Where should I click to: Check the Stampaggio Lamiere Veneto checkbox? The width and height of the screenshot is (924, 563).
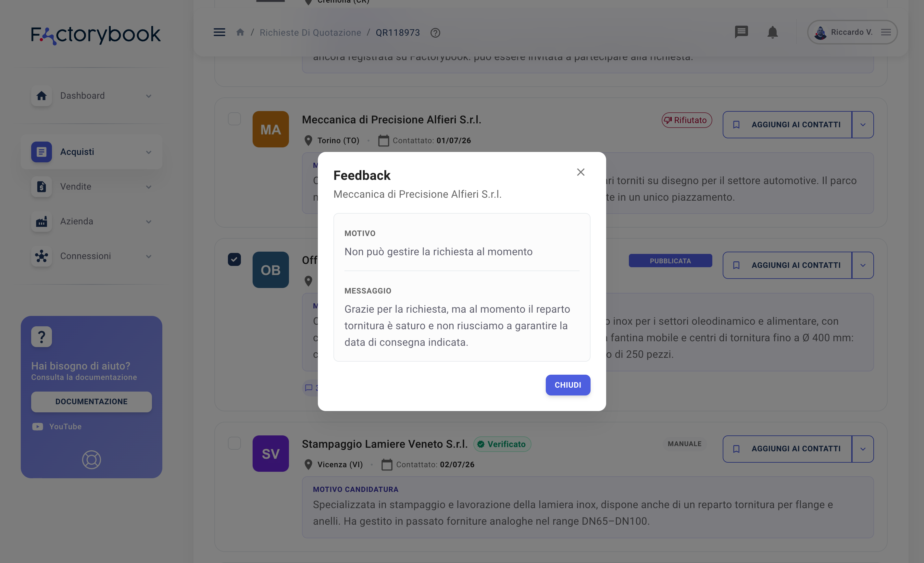[234, 443]
